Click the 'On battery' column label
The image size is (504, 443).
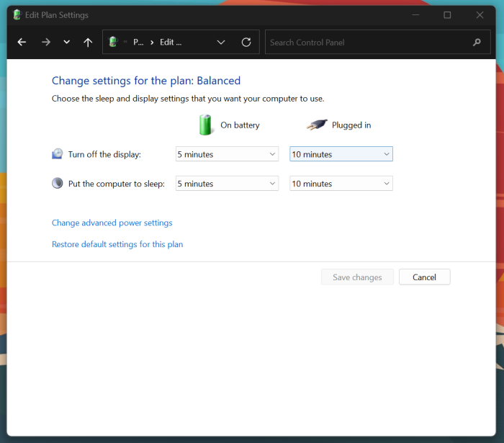[240, 125]
